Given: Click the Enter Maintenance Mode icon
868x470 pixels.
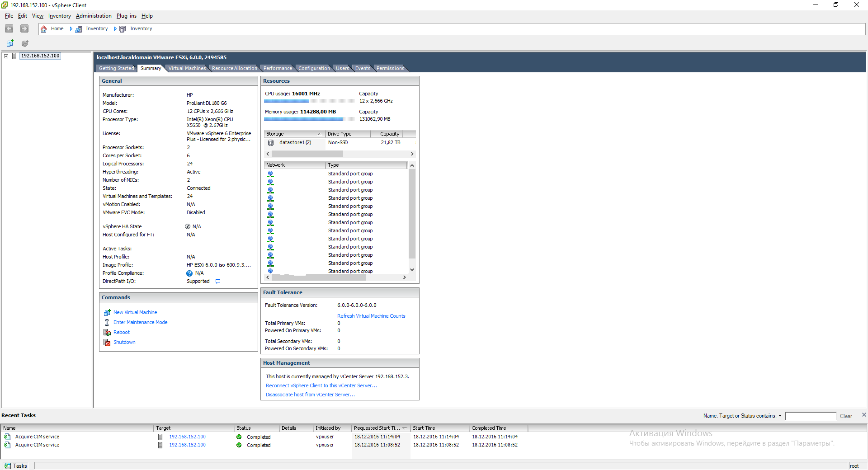Looking at the screenshot, I should click(107, 322).
